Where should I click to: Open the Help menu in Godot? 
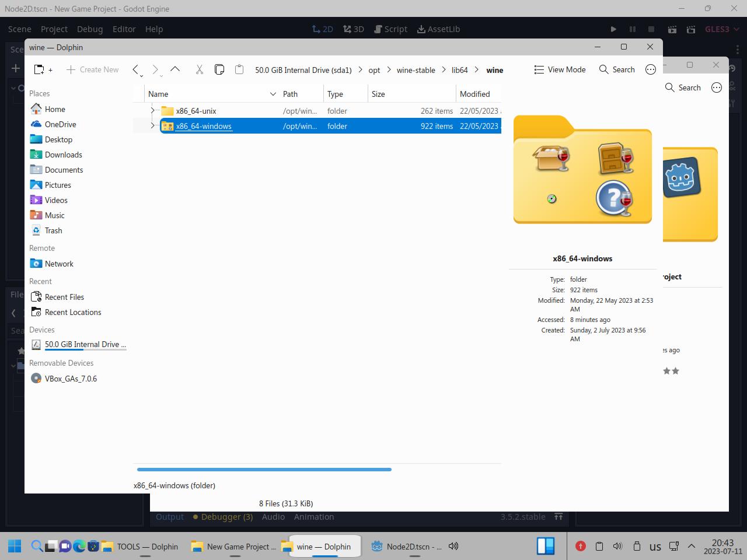pos(154,29)
